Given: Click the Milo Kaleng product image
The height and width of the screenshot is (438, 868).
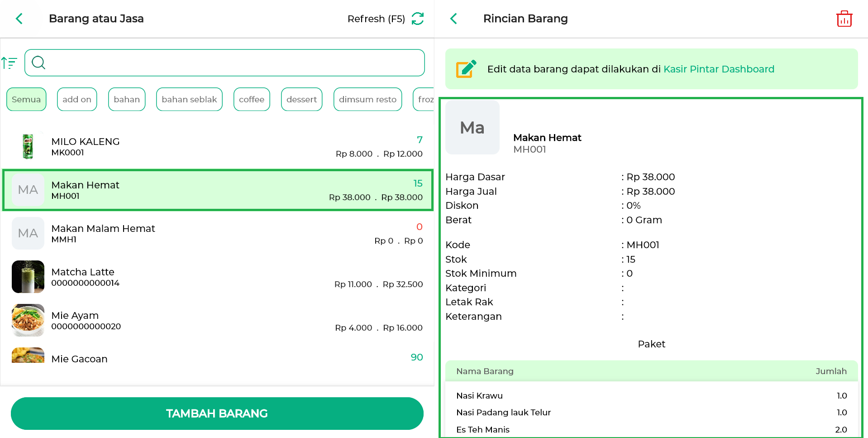Looking at the screenshot, I should point(28,146).
